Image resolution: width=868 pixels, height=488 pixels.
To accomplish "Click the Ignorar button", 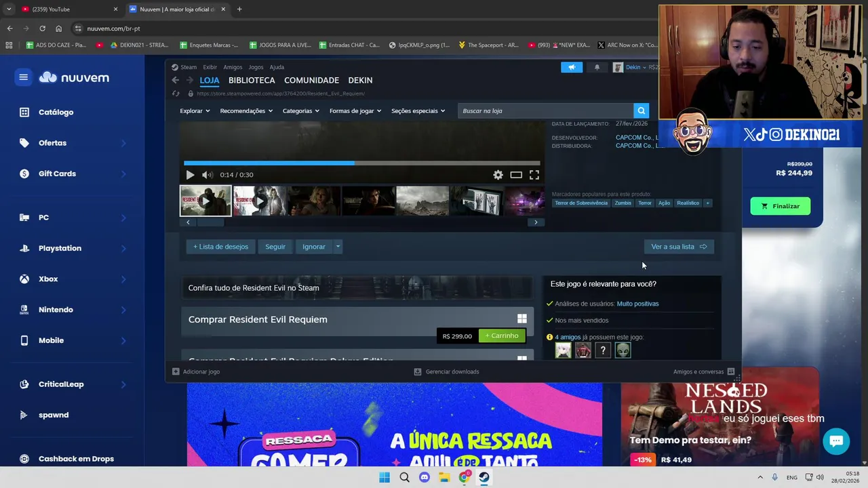I will pyautogui.click(x=314, y=247).
